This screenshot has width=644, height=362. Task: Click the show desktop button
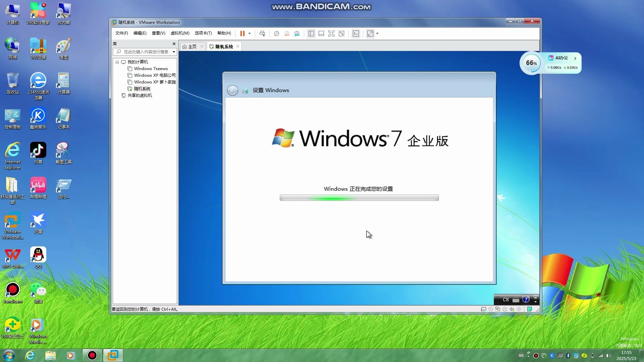pos(642,355)
